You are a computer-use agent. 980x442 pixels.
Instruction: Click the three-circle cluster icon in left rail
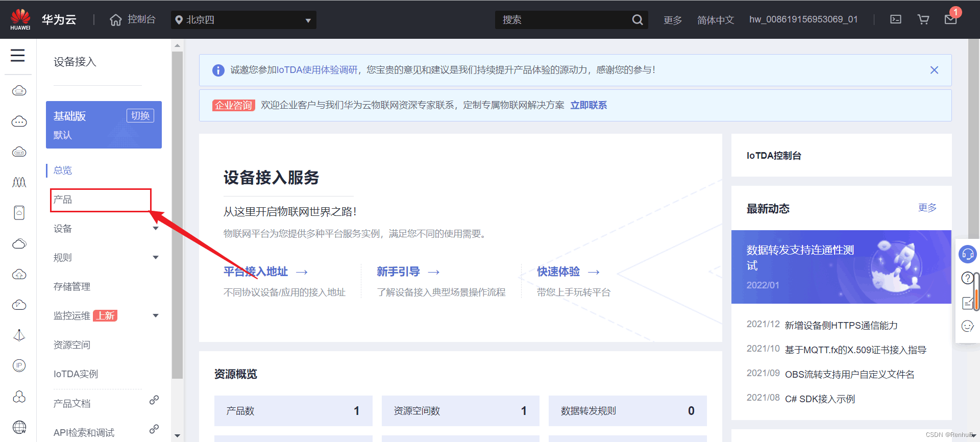pos(19,397)
